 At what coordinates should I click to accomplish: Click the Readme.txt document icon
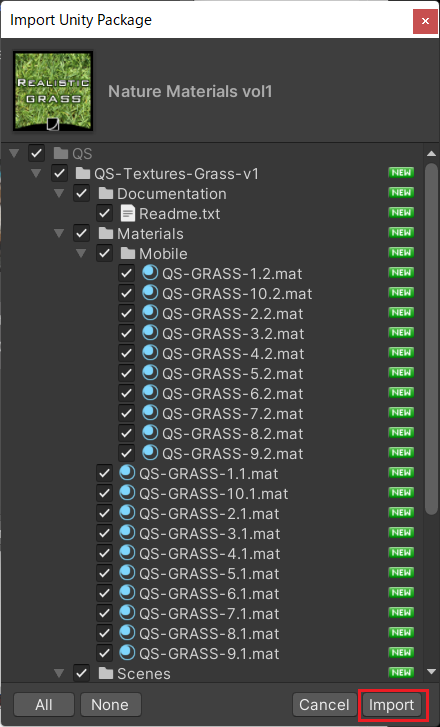(x=128, y=213)
